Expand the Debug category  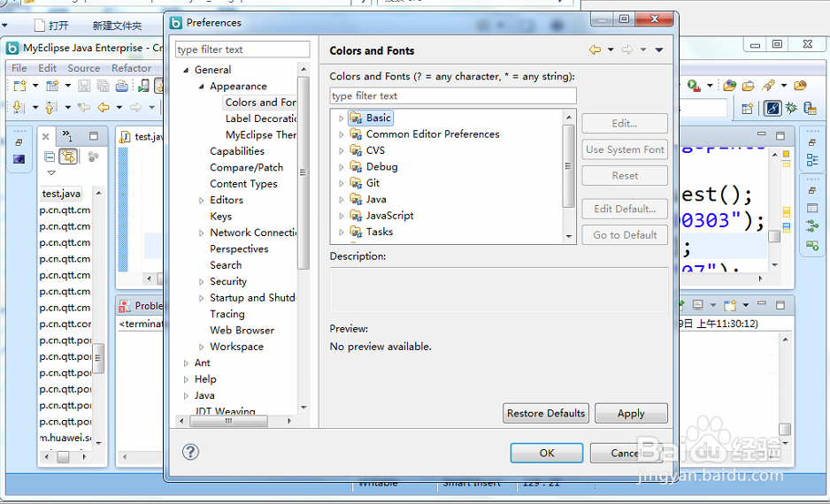pyautogui.click(x=342, y=167)
